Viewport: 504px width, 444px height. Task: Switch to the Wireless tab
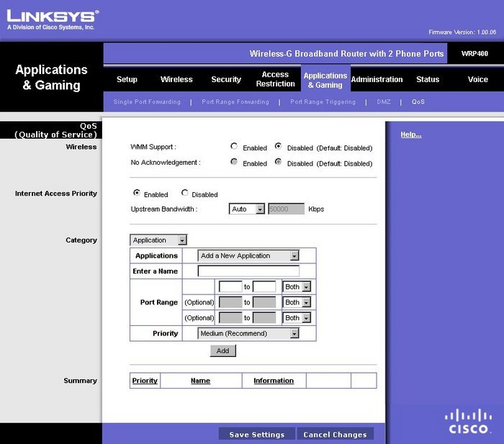pyautogui.click(x=176, y=79)
